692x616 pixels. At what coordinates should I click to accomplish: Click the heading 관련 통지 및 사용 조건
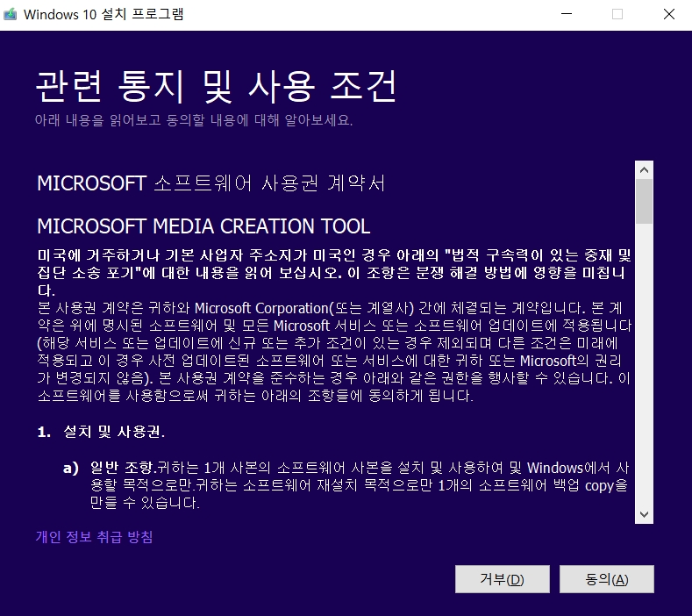point(217,87)
